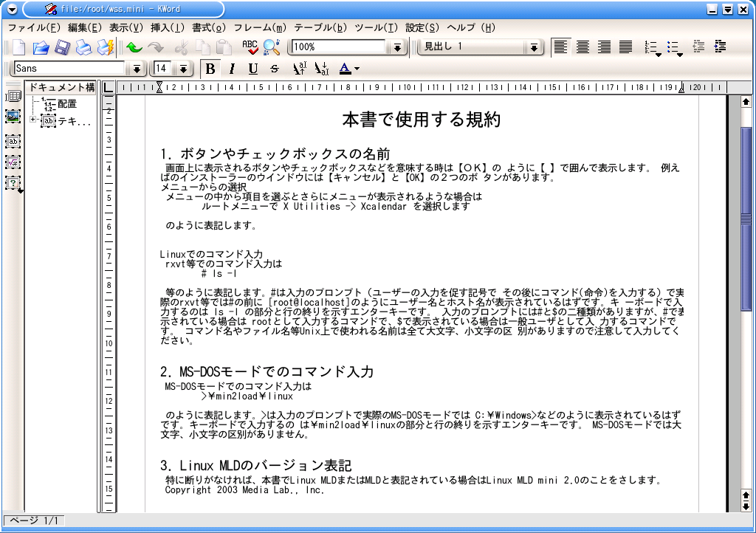
Task: Insert a table from the left sidebar
Action: [x=13, y=97]
